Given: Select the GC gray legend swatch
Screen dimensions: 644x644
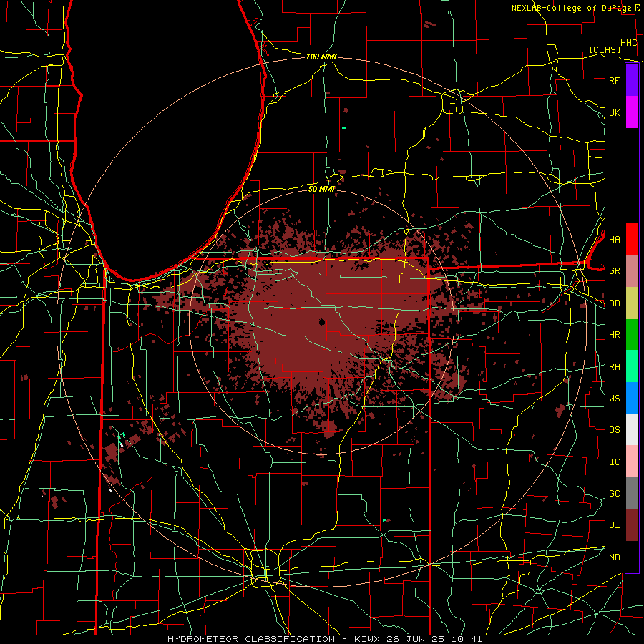Looking at the screenshot, I should [x=632, y=493].
